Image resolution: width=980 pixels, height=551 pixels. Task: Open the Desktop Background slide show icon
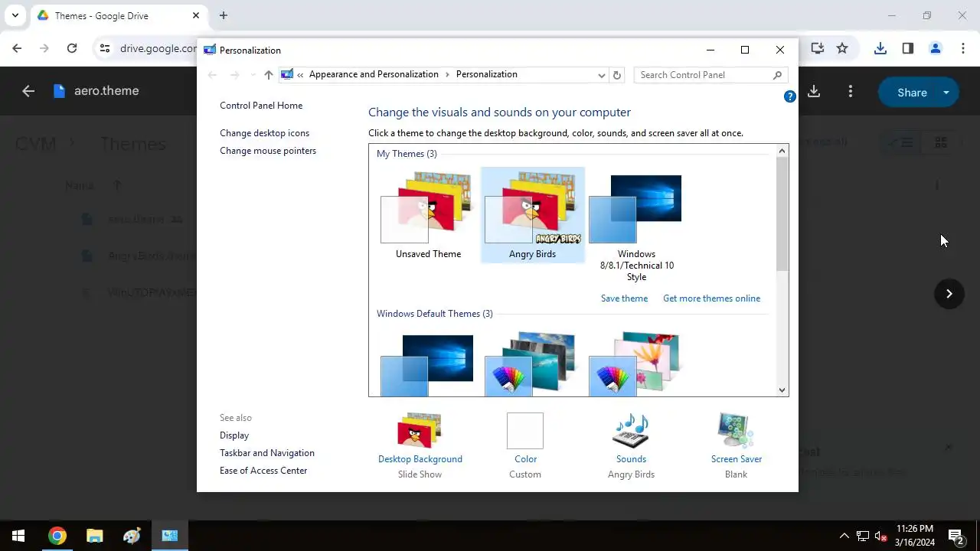(x=420, y=431)
